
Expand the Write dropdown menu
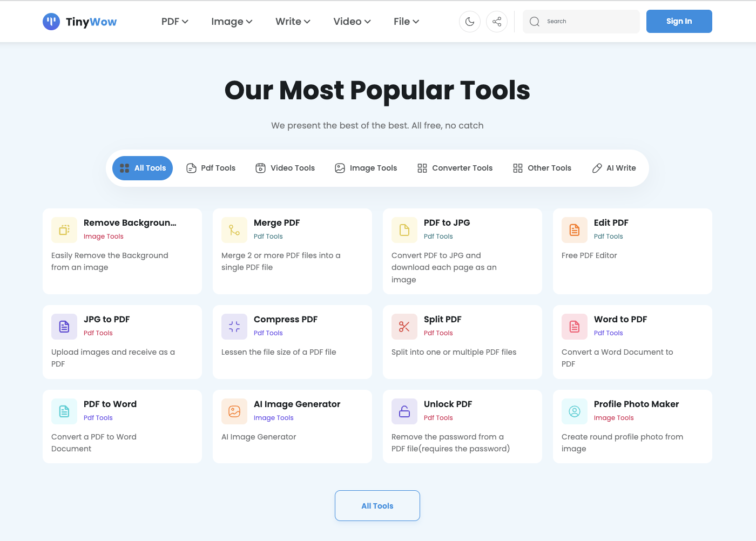(x=293, y=22)
